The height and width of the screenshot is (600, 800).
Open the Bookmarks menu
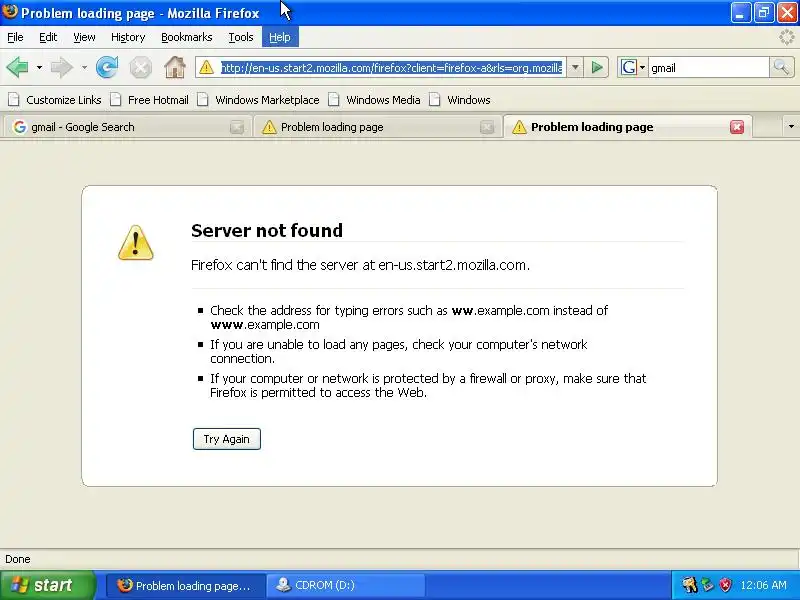pos(187,37)
